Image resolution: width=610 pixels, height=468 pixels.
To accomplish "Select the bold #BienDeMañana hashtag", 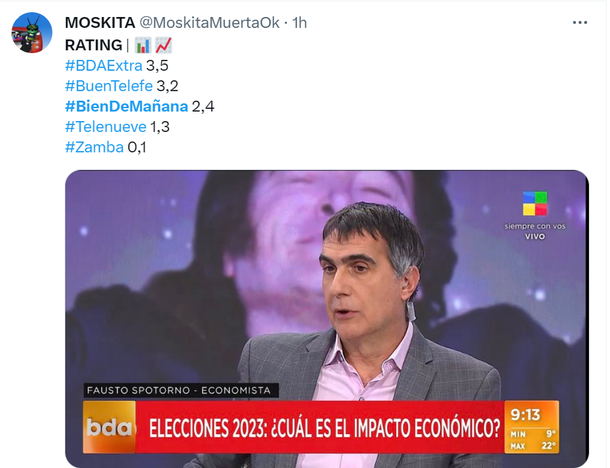I will click(x=126, y=106).
